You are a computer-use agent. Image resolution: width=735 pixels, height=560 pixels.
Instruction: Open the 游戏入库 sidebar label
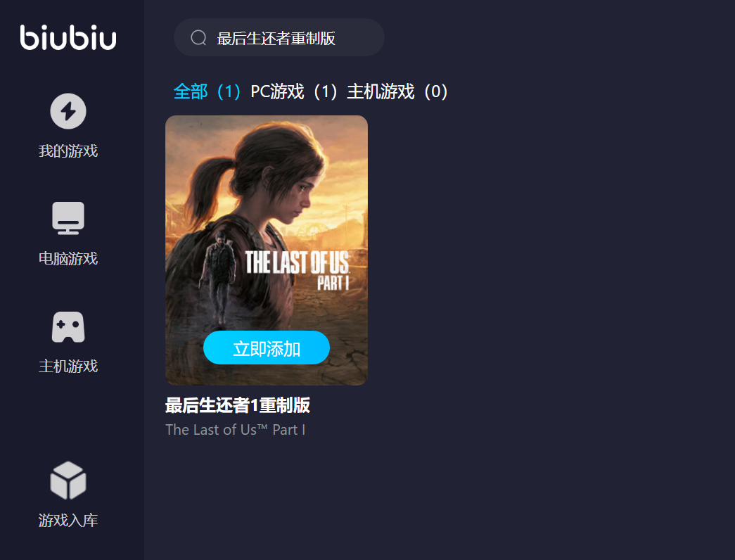click(68, 520)
